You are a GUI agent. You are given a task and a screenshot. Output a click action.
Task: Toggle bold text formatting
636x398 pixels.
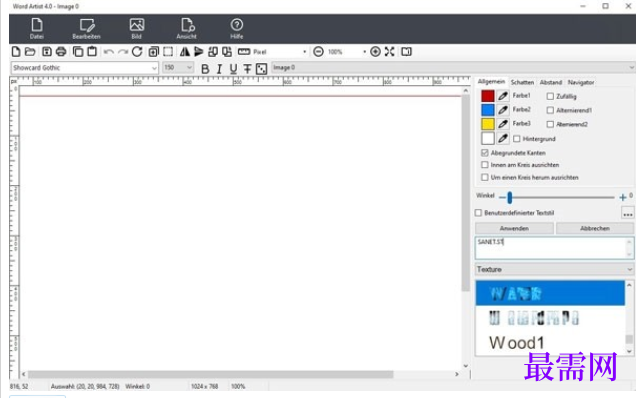205,69
